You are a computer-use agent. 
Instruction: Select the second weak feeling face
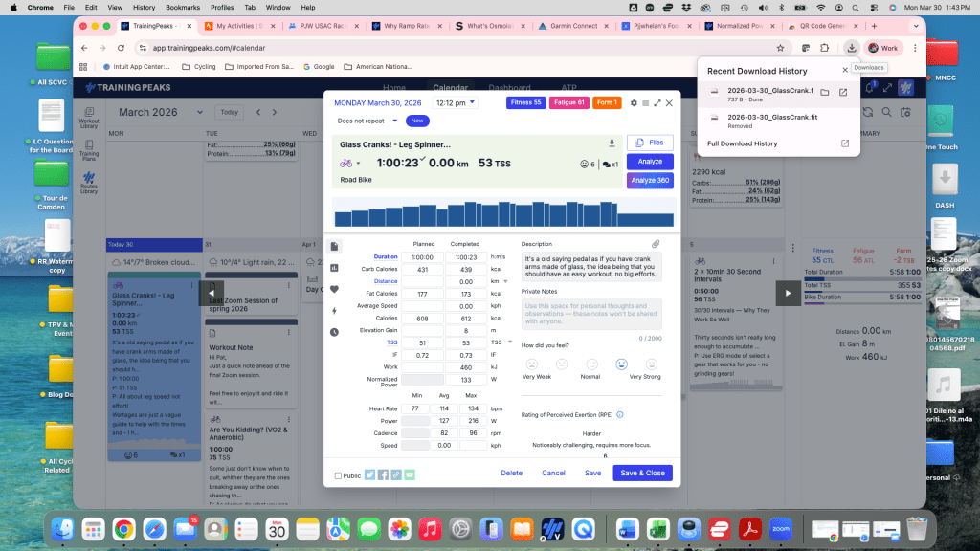(x=562, y=364)
